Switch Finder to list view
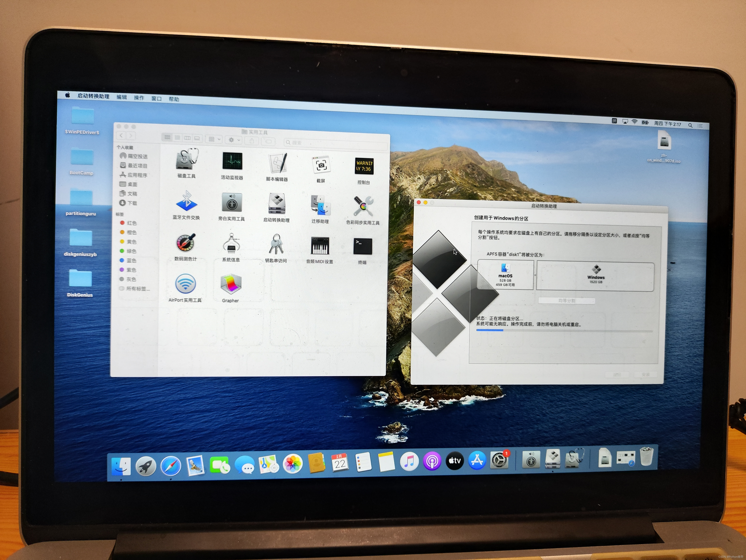 point(177,138)
